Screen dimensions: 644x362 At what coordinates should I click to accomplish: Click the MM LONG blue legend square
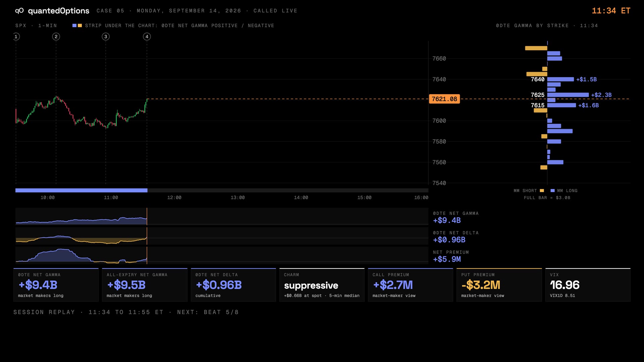click(x=552, y=190)
